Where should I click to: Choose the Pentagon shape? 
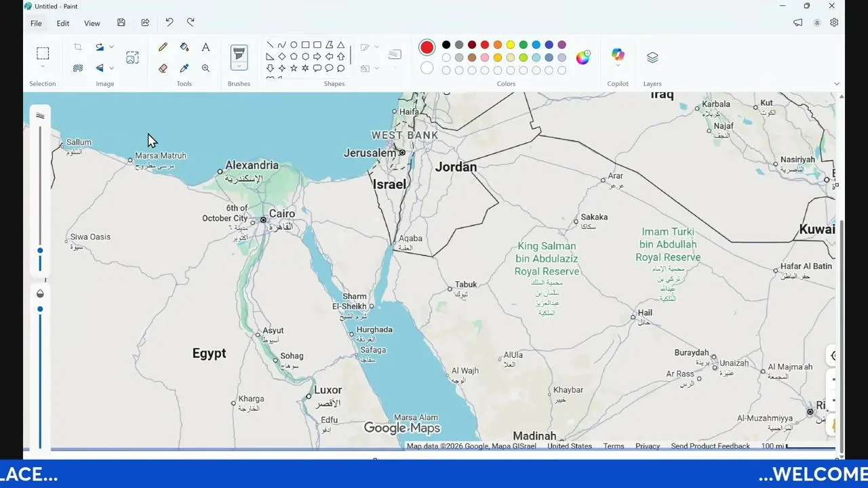click(x=294, y=57)
